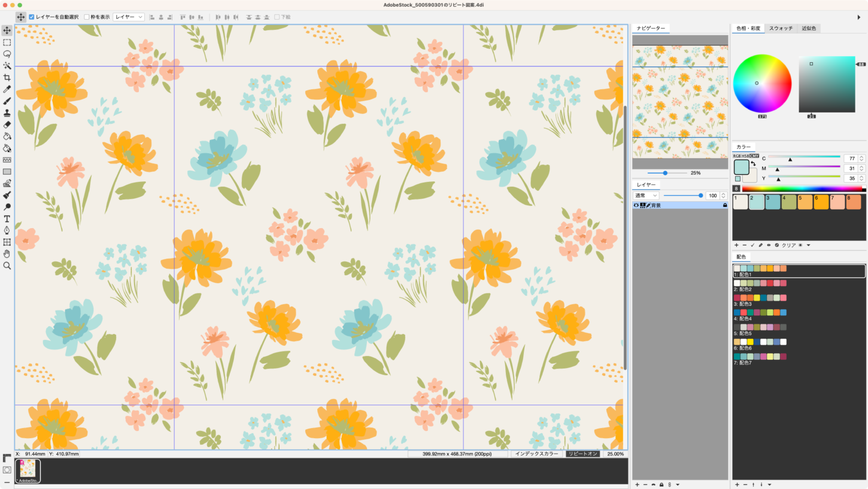Screen dimensions: 868x489
Task: Click the Zoom magnifier tool
Action: point(7,266)
